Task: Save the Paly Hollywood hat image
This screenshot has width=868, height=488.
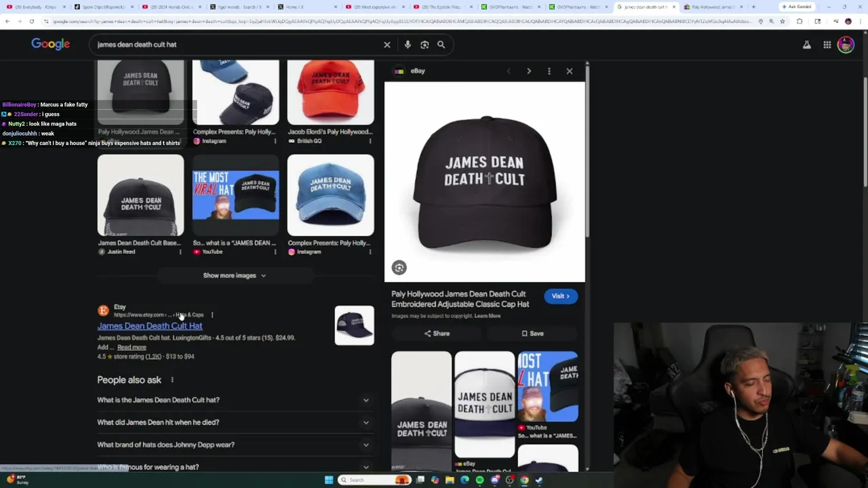Action: [x=532, y=333]
